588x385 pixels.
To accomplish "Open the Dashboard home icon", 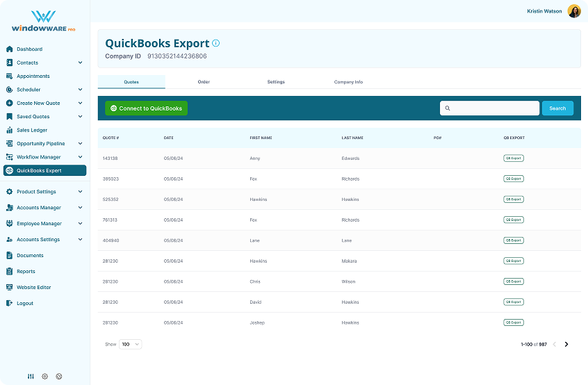I will 10,49.
